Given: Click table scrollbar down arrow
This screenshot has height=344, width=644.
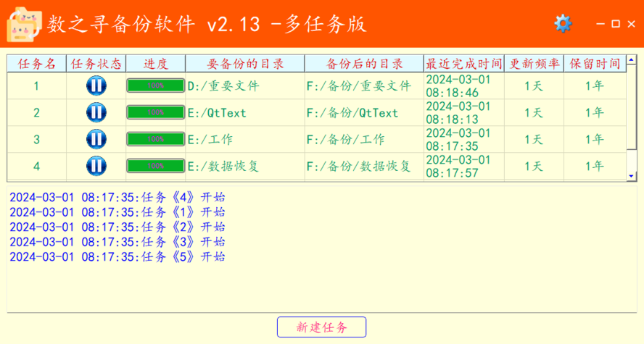Looking at the screenshot, I should [x=631, y=176].
